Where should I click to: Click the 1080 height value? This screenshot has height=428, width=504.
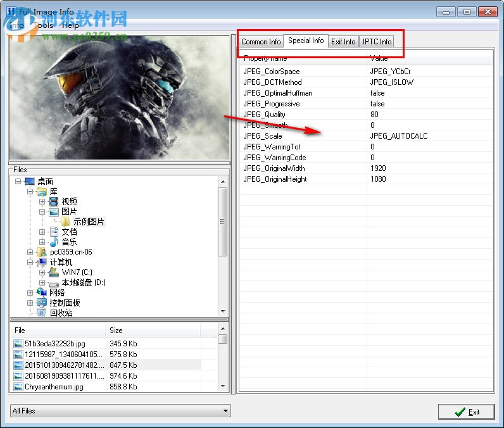[x=378, y=179]
